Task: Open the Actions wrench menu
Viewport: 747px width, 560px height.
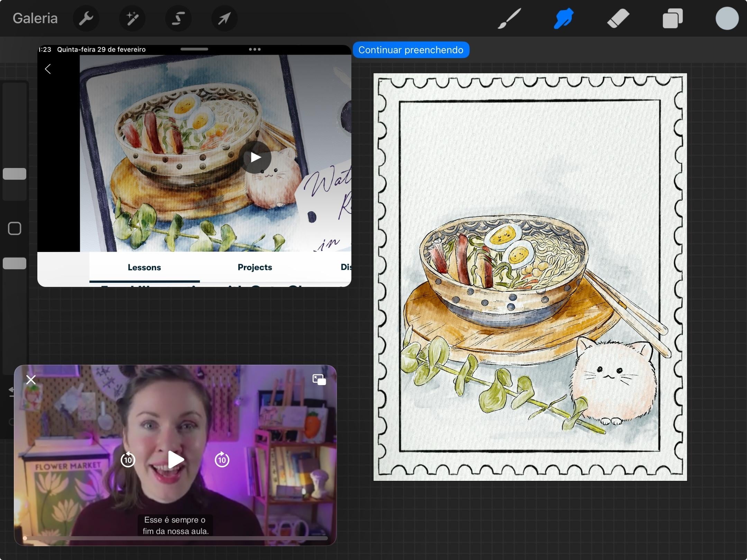Action: pyautogui.click(x=86, y=18)
